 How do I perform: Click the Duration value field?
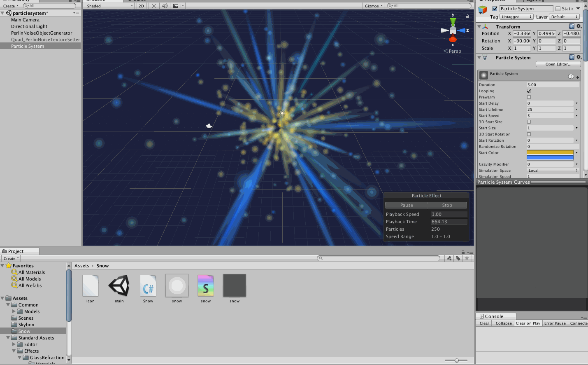(553, 85)
